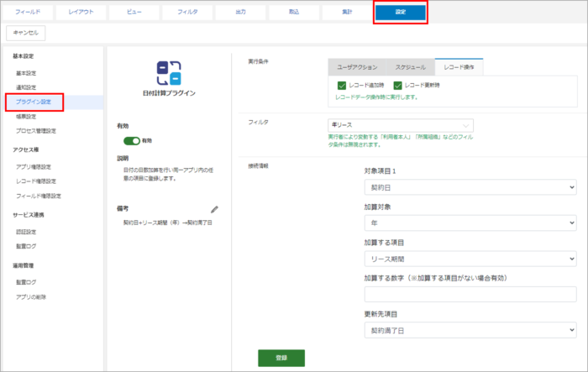Open the フィルタ dropdown showing 年リース

(x=401, y=125)
